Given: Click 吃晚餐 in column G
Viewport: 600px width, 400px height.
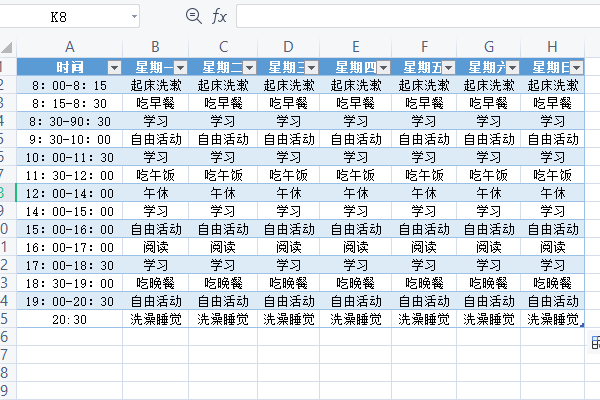Looking at the screenshot, I should [x=489, y=283].
